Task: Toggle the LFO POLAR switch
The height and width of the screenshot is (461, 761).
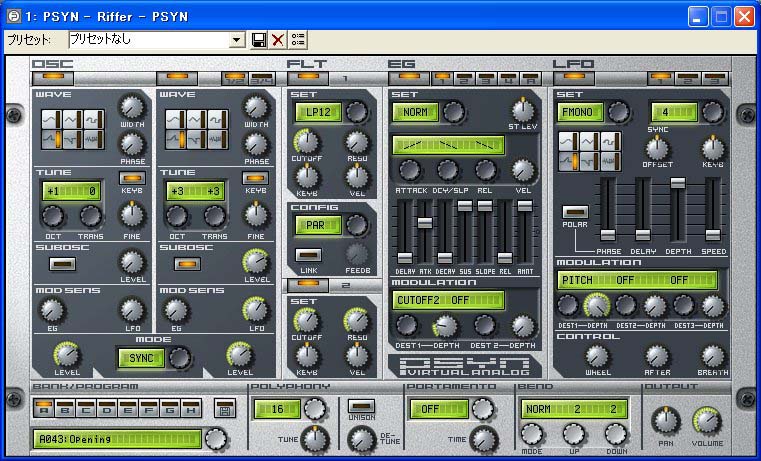Action: point(576,212)
